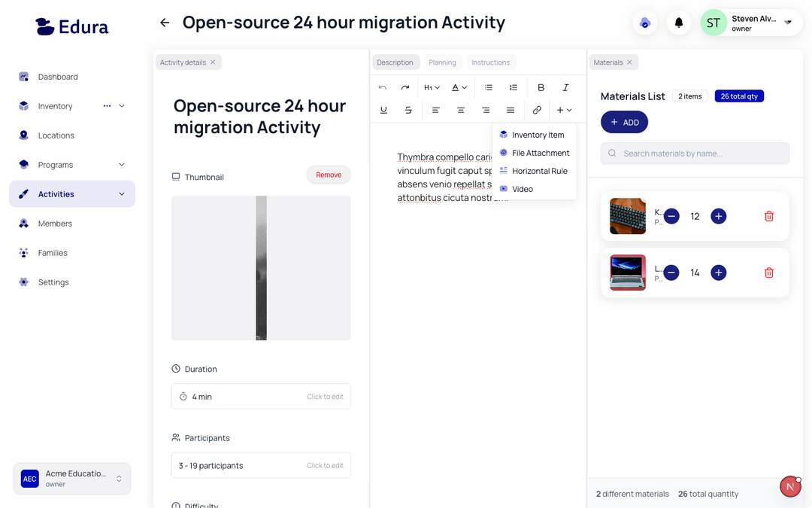This screenshot has width=812, height=508.
Task: Apply bold formatting in the description editor
Action: coord(541,87)
